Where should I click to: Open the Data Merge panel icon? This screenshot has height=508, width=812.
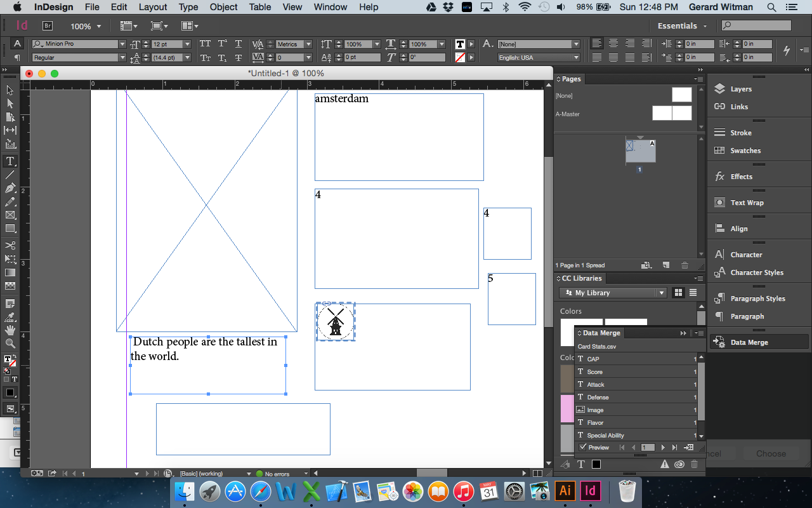719,342
